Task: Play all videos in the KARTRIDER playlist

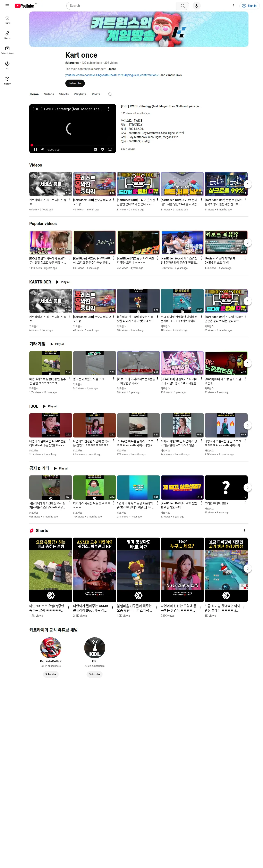Action: coord(63,282)
